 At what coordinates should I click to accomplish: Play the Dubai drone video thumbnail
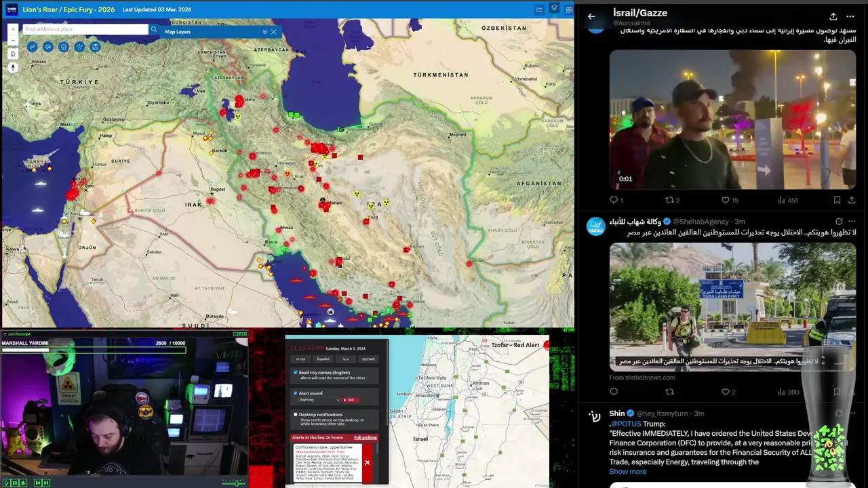click(732, 119)
